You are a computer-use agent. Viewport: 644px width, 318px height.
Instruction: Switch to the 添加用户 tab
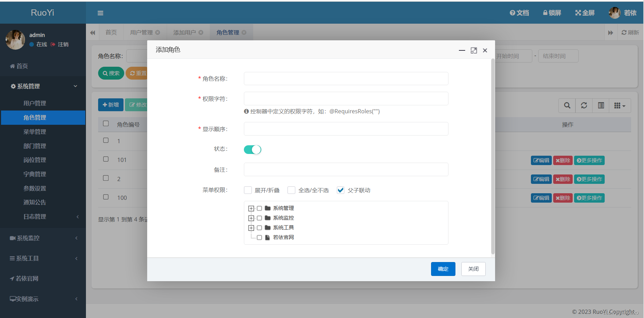coord(184,32)
